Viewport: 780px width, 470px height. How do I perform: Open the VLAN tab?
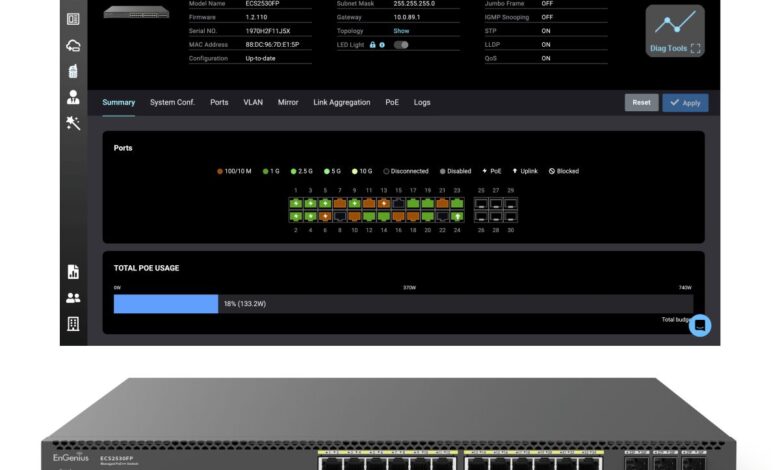pyautogui.click(x=253, y=102)
